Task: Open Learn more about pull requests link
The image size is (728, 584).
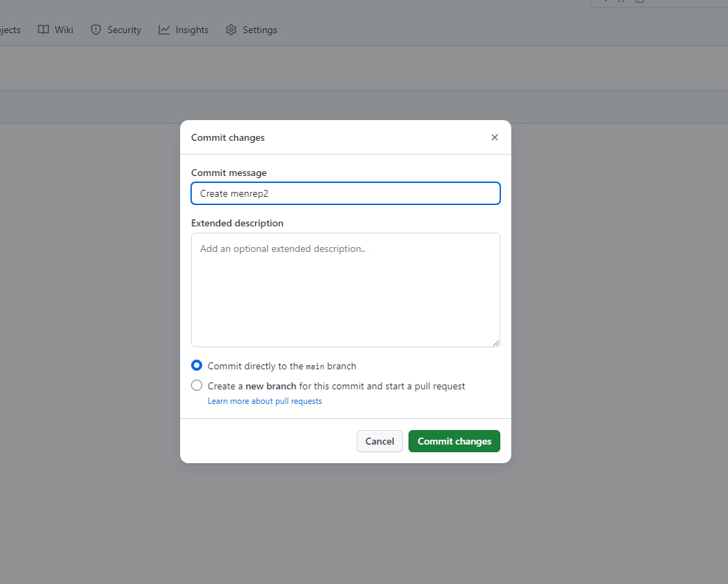Action: [x=264, y=401]
